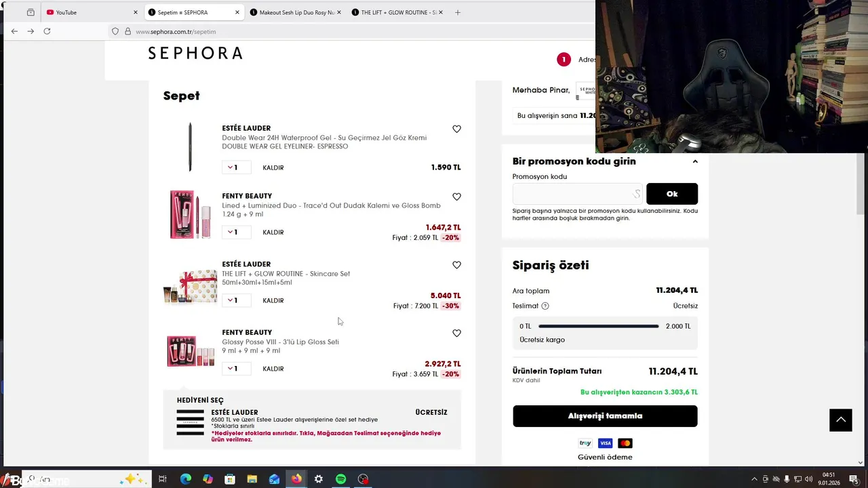868x488 pixels.
Task: Click the browser forward arrow
Action: click(x=31, y=31)
